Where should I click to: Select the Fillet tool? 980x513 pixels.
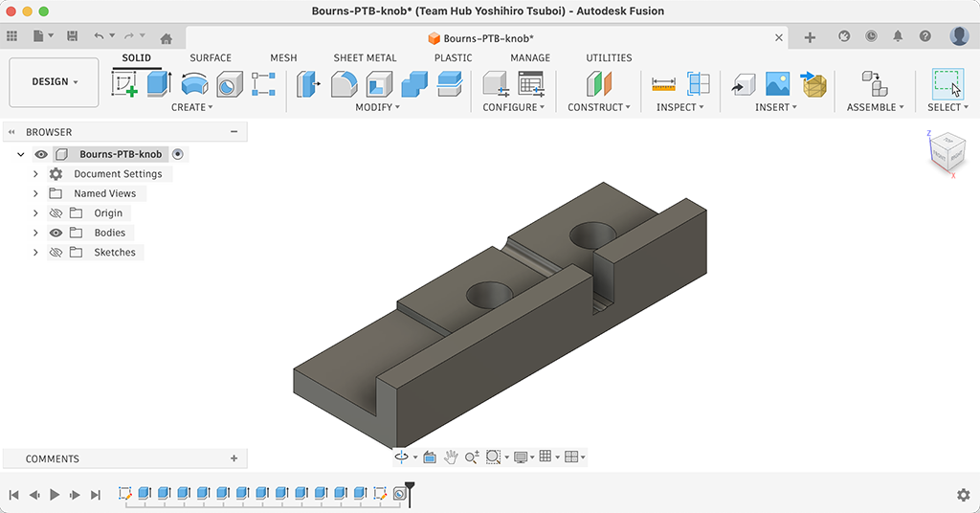click(x=344, y=83)
